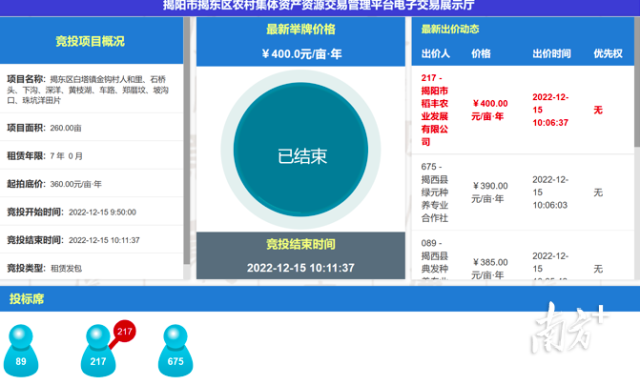Click the 租赁年限 7年0月 row

pyautogui.click(x=91, y=156)
